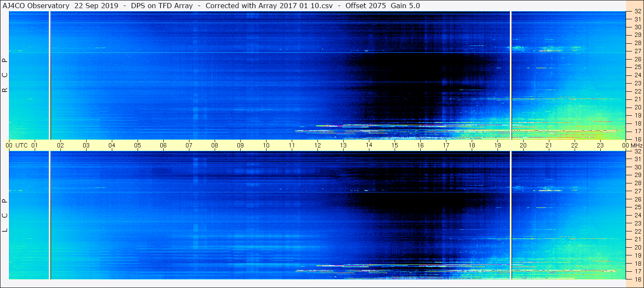644x288 pixels.
Task: Click the 'AJ4CO Observatory' title text
Action: (36, 6)
